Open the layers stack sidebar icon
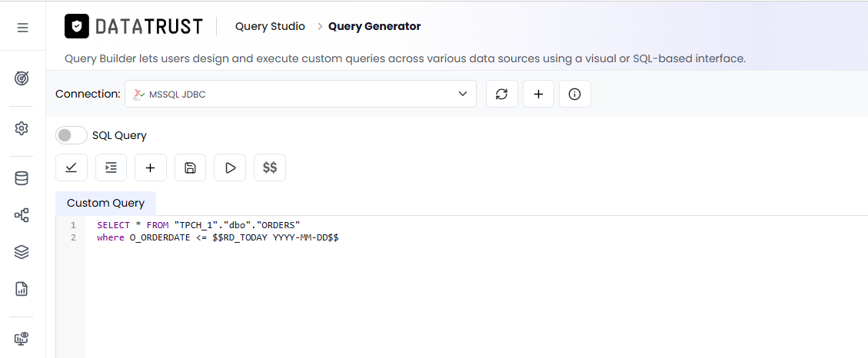The image size is (868, 358). pyautogui.click(x=22, y=252)
